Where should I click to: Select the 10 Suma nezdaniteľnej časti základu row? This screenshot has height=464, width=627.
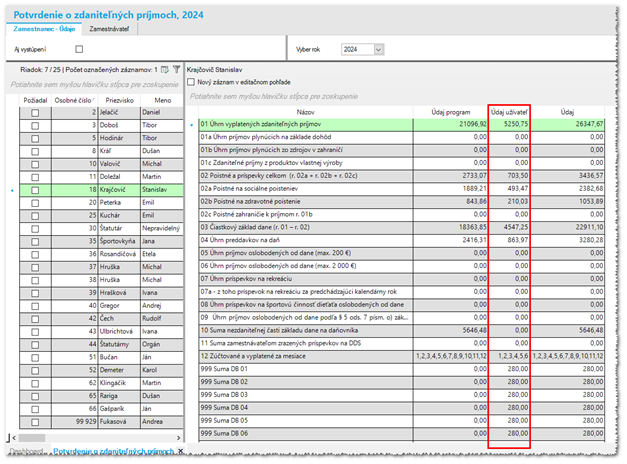(x=401, y=331)
